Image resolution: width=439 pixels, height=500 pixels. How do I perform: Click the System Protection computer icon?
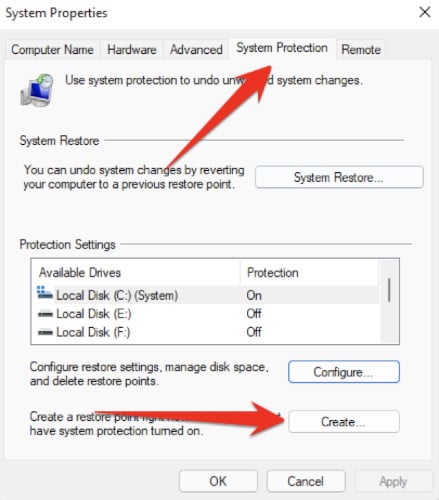click(x=37, y=90)
